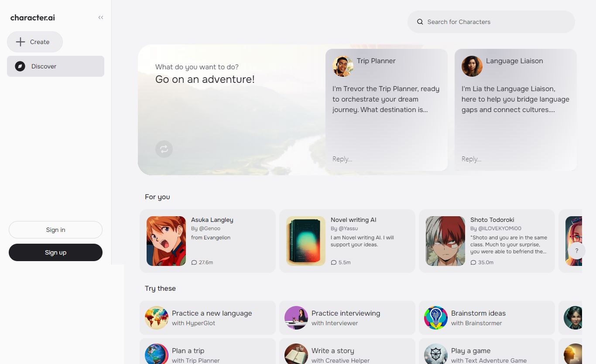The width and height of the screenshot is (596, 364).
Task: Open Novel writing AI character
Action: click(347, 241)
